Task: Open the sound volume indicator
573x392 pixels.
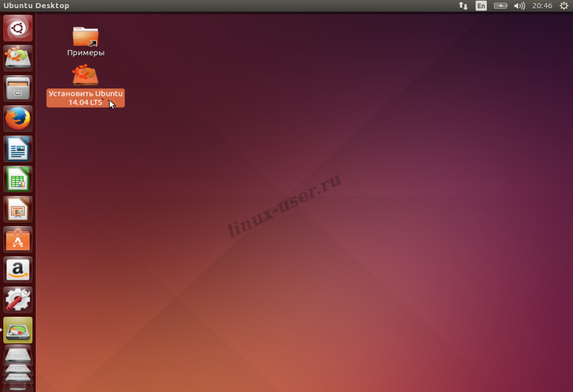Action: (519, 5)
